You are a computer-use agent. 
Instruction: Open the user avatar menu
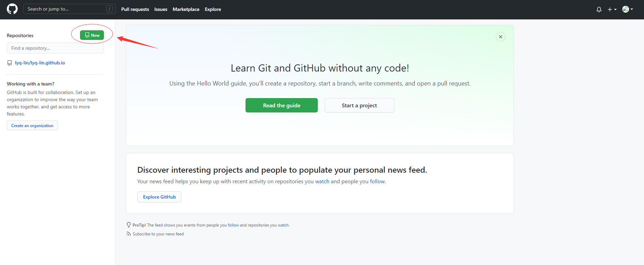click(628, 9)
